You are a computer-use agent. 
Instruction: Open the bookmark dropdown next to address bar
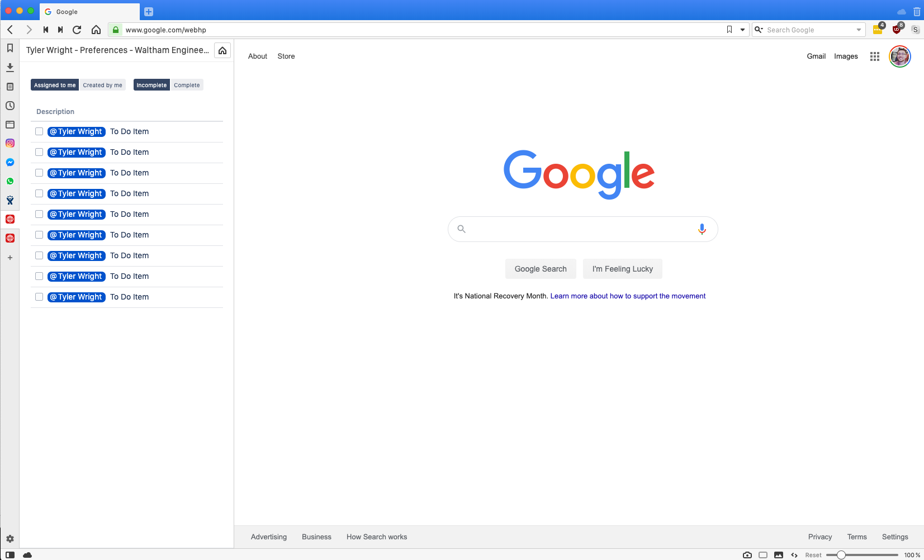pyautogui.click(x=742, y=30)
